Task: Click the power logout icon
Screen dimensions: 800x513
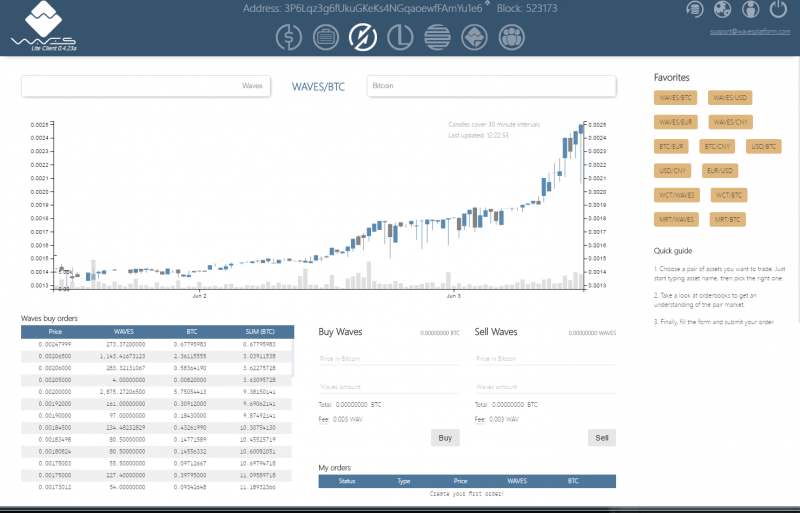Action: [778, 9]
